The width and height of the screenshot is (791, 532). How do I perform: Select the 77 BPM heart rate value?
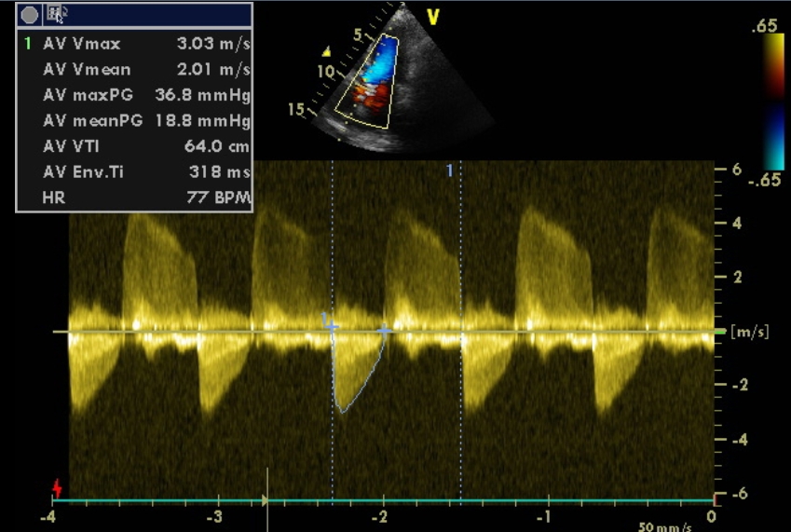218,198
